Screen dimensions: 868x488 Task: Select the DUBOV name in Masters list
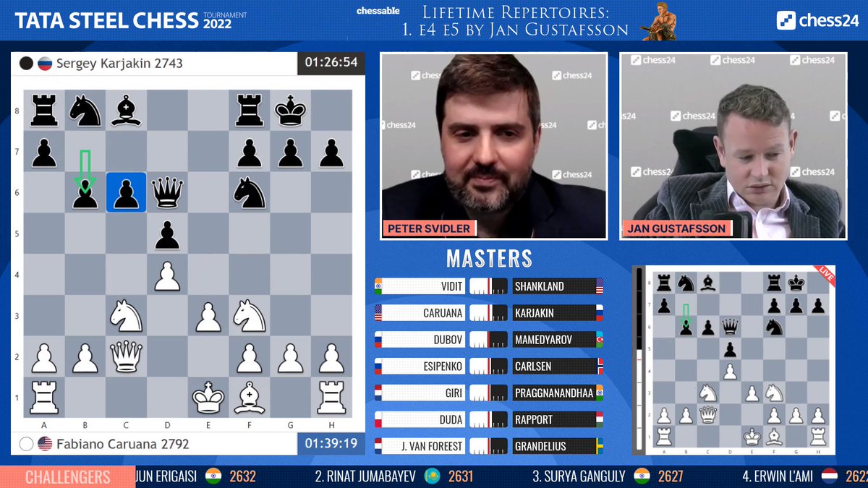(x=447, y=340)
